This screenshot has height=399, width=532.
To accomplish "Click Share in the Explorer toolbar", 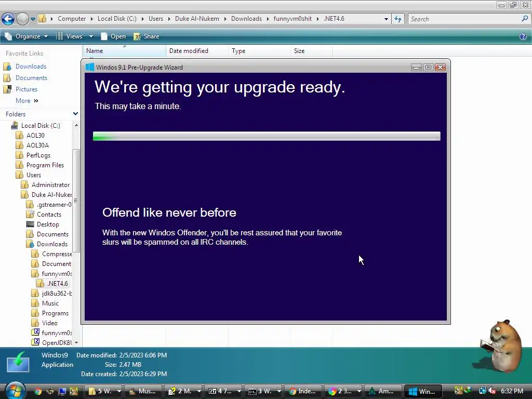I will pyautogui.click(x=147, y=36).
